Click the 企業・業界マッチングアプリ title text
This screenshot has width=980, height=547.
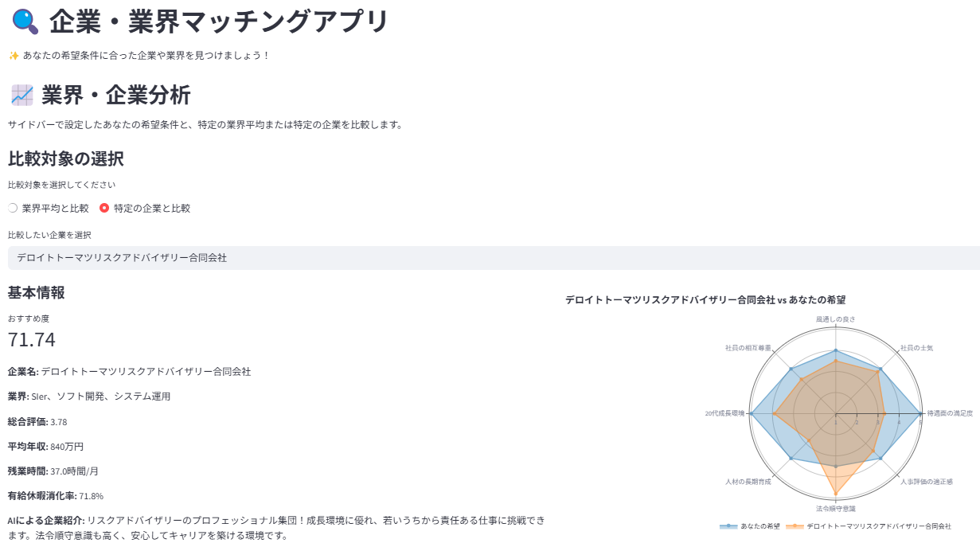pyautogui.click(x=219, y=21)
